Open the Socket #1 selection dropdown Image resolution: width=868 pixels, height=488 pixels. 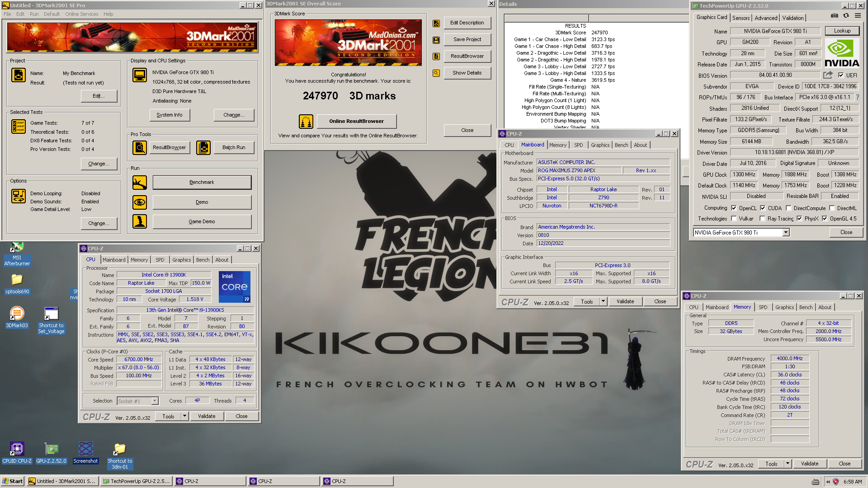point(155,401)
